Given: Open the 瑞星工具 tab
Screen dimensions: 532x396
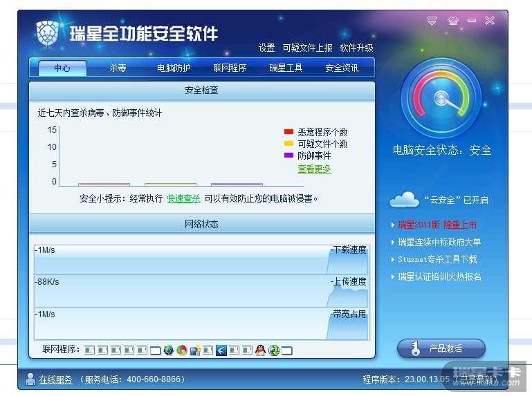Looking at the screenshot, I should click(x=286, y=68).
